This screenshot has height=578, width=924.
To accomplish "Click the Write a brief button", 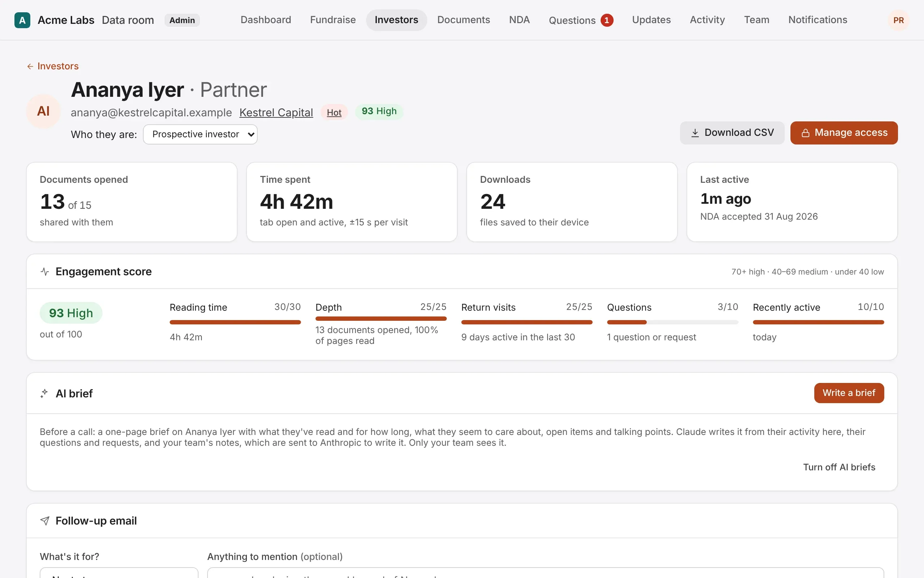I will (849, 393).
